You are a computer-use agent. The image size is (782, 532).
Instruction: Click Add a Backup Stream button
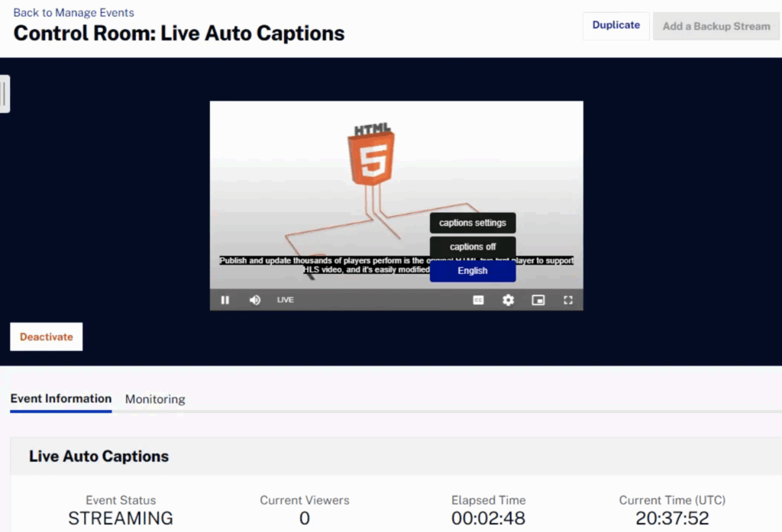(716, 26)
